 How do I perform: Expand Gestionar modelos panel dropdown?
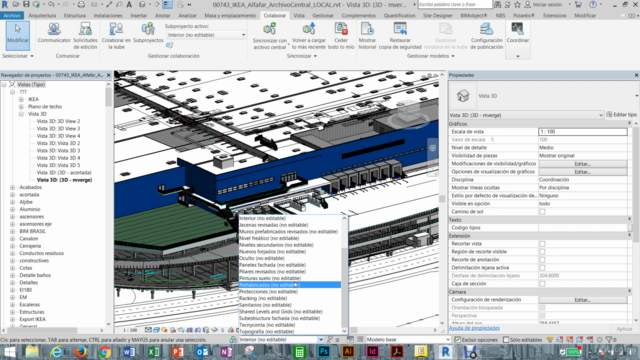click(431, 56)
